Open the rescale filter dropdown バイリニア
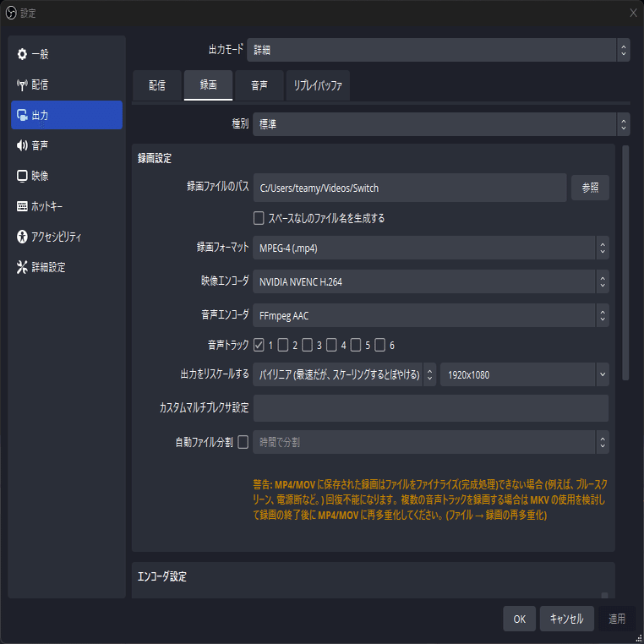 pos(344,374)
